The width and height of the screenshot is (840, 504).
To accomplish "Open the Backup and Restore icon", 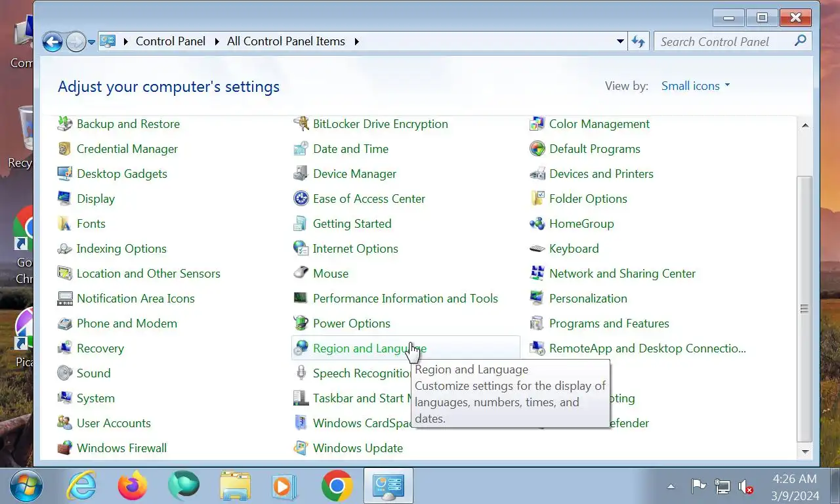I will click(64, 123).
